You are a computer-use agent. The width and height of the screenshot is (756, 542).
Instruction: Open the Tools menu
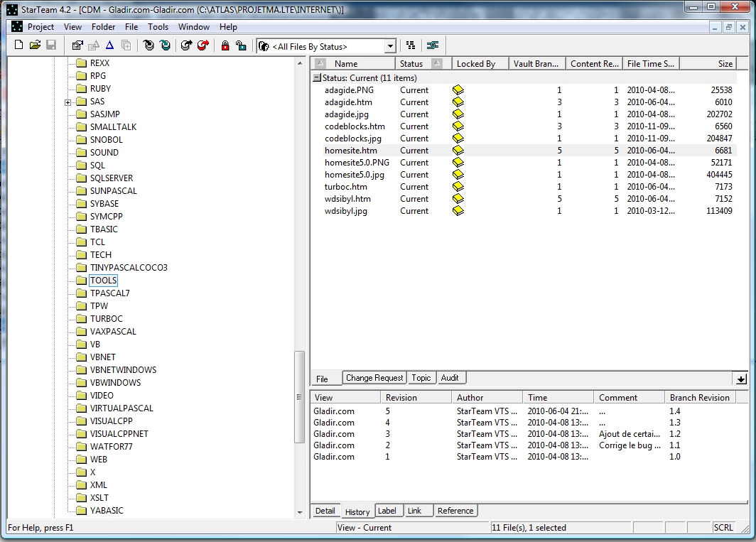pyautogui.click(x=158, y=27)
